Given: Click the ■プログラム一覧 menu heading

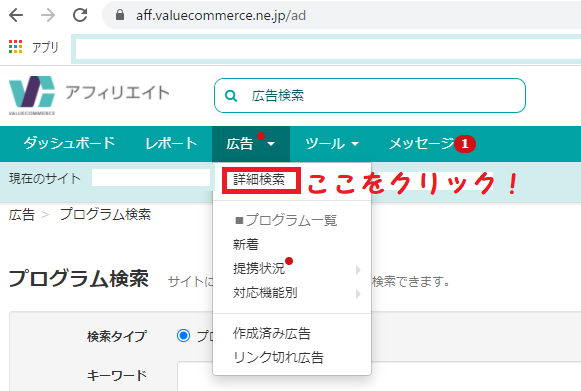Looking at the screenshot, I should click(x=286, y=220).
